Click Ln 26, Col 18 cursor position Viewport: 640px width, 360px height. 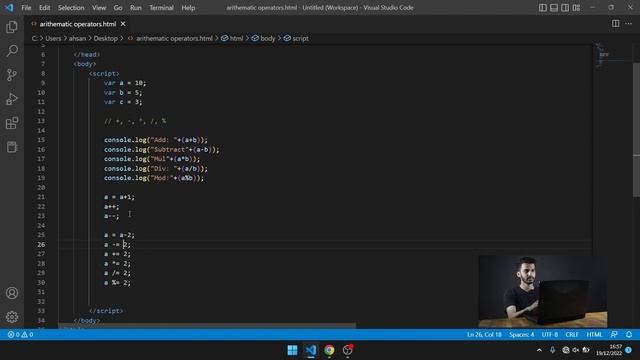tap(484, 334)
